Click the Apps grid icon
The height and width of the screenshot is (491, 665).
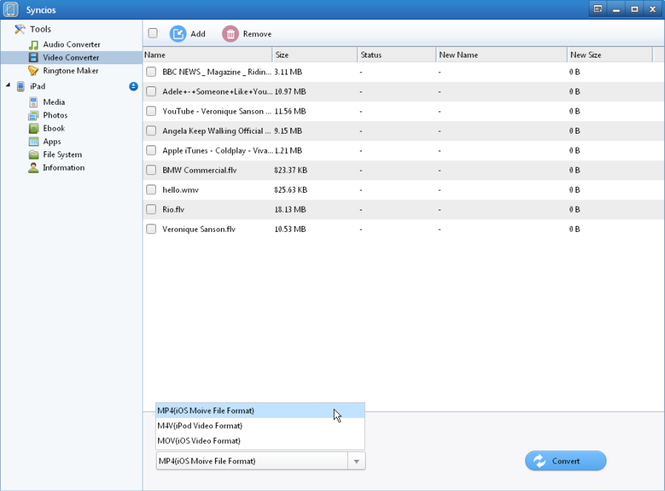[x=34, y=142]
